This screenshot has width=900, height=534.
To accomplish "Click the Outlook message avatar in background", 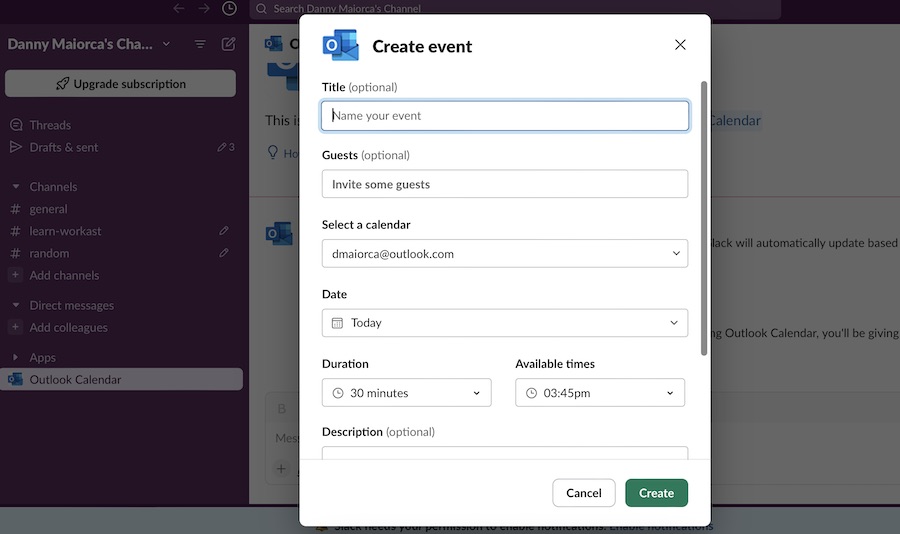I will (x=280, y=234).
